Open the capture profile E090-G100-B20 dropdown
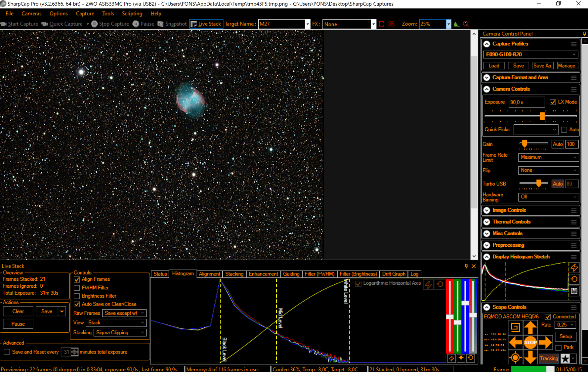Viewport: 588px width, 372px height. [x=530, y=55]
